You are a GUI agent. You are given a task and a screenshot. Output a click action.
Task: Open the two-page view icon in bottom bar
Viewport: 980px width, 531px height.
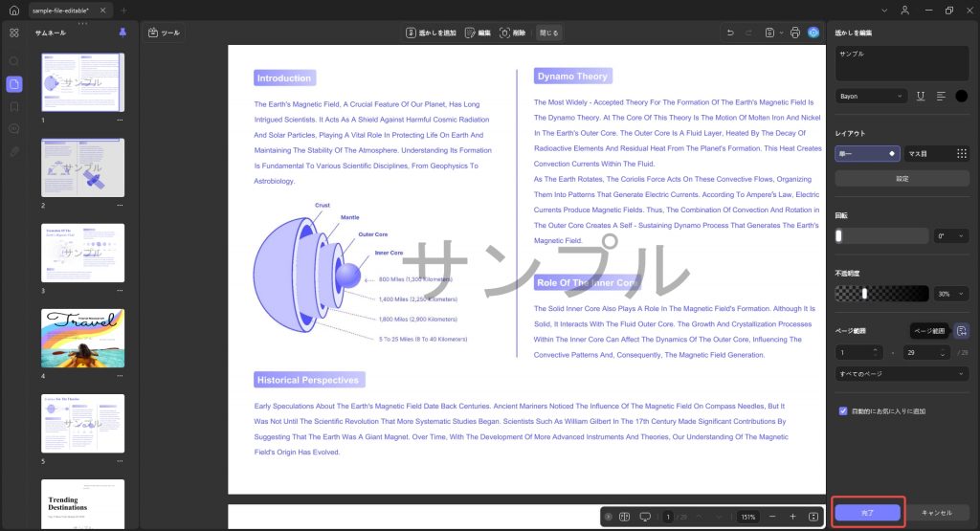pos(624,517)
